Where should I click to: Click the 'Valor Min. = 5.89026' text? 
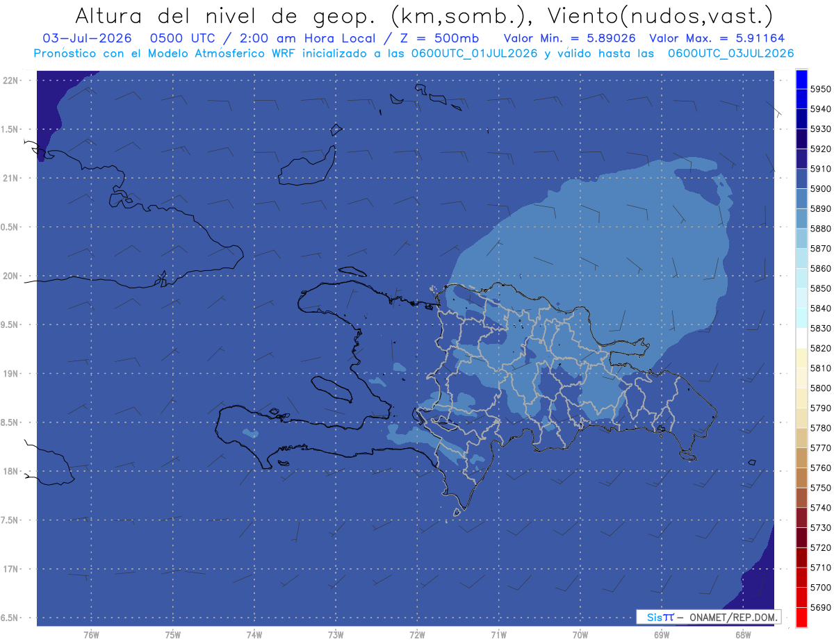click(570, 38)
